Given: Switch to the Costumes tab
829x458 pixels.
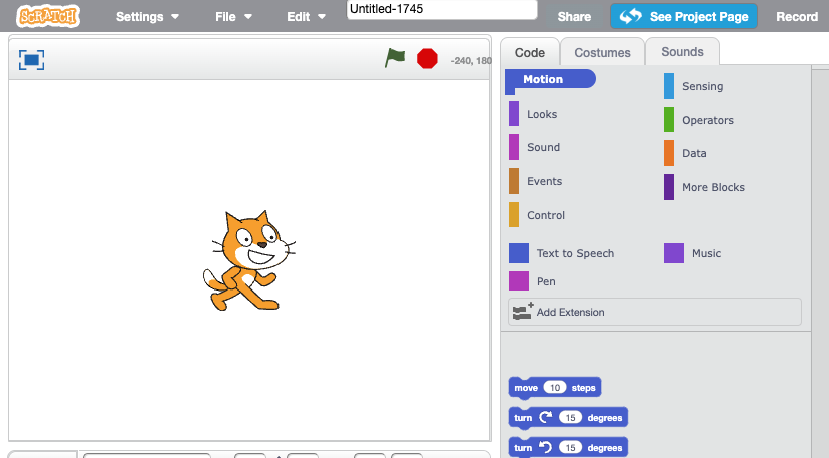Looking at the screenshot, I should pos(602,52).
